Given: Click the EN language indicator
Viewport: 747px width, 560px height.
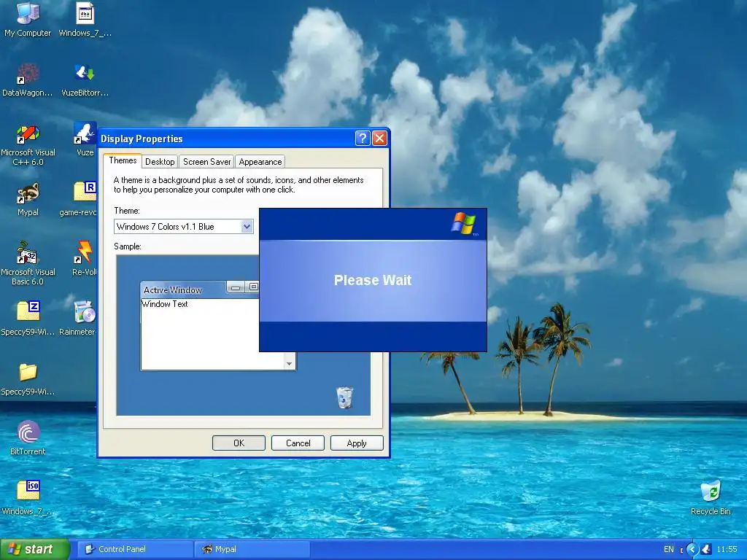Looking at the screenshot, I should [669, 550].
